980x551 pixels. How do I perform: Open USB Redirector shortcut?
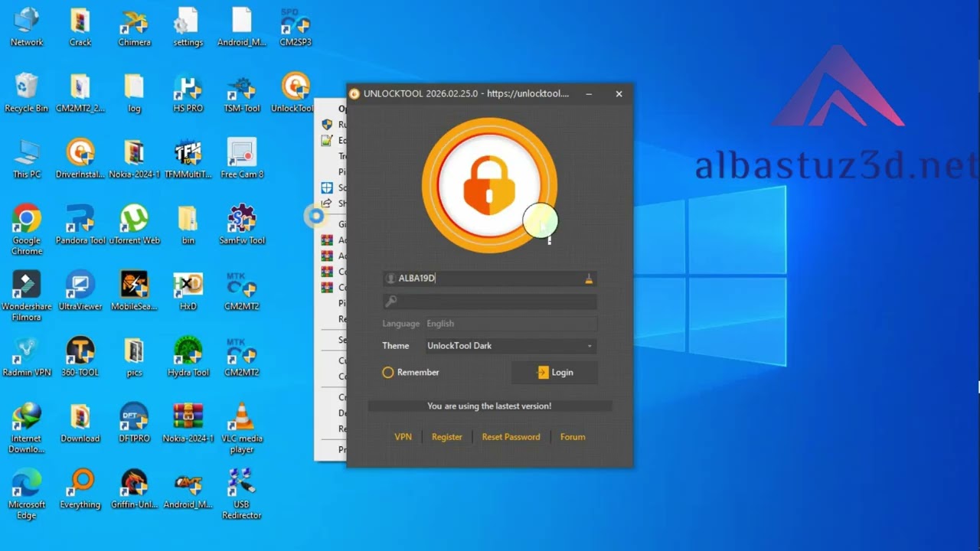242,494
